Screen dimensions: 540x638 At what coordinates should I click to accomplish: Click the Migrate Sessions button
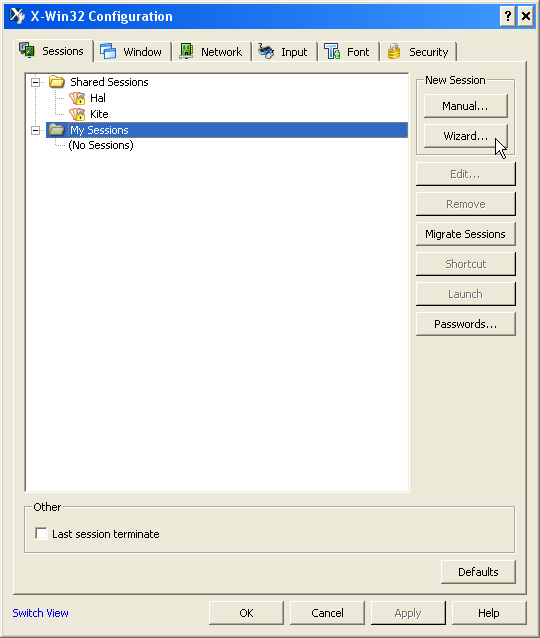click(x=466, y=234)
